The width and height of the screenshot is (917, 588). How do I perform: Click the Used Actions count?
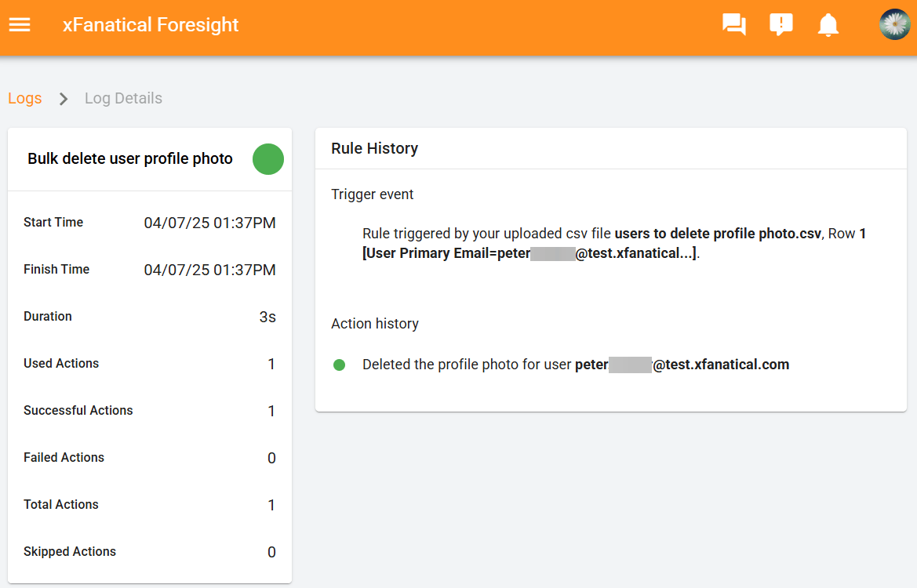(271, 364)
